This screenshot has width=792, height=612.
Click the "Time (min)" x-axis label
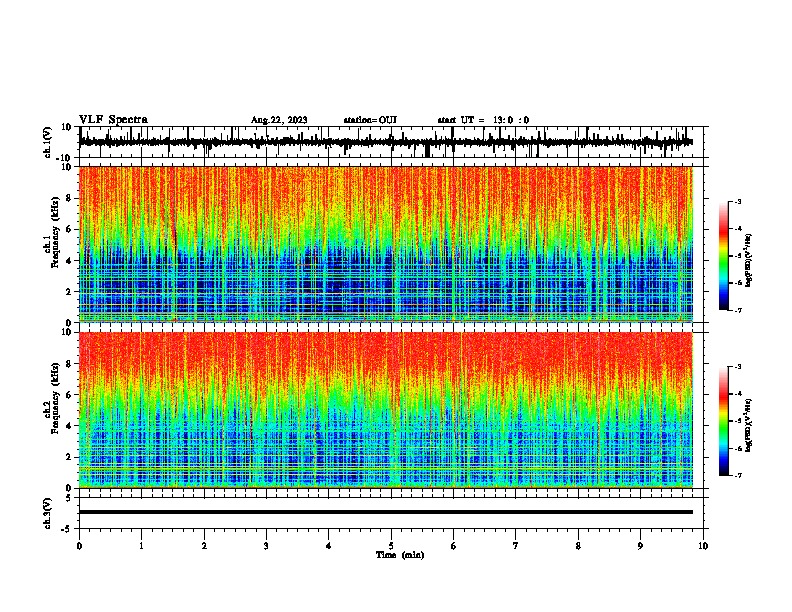(400, 555)
